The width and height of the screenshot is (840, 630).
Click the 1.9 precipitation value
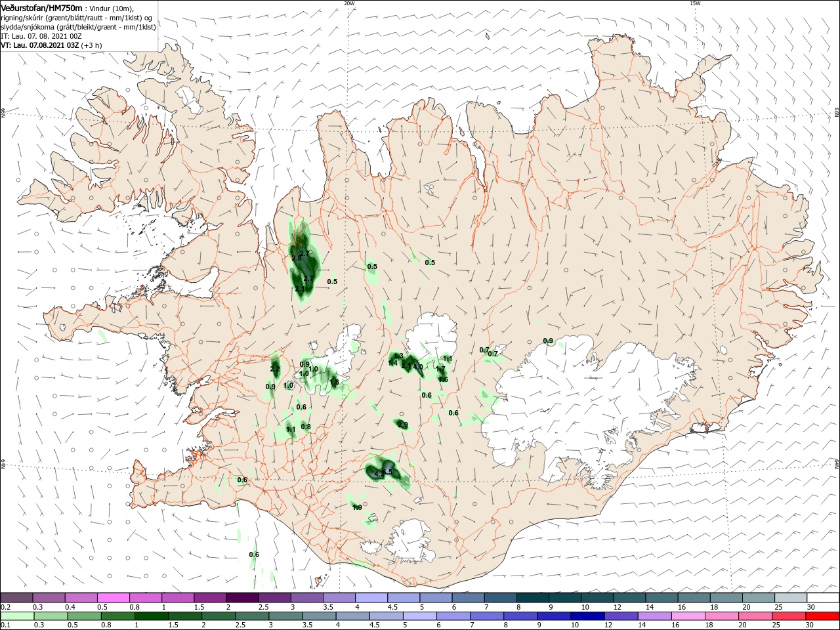[x=357, y=507]
